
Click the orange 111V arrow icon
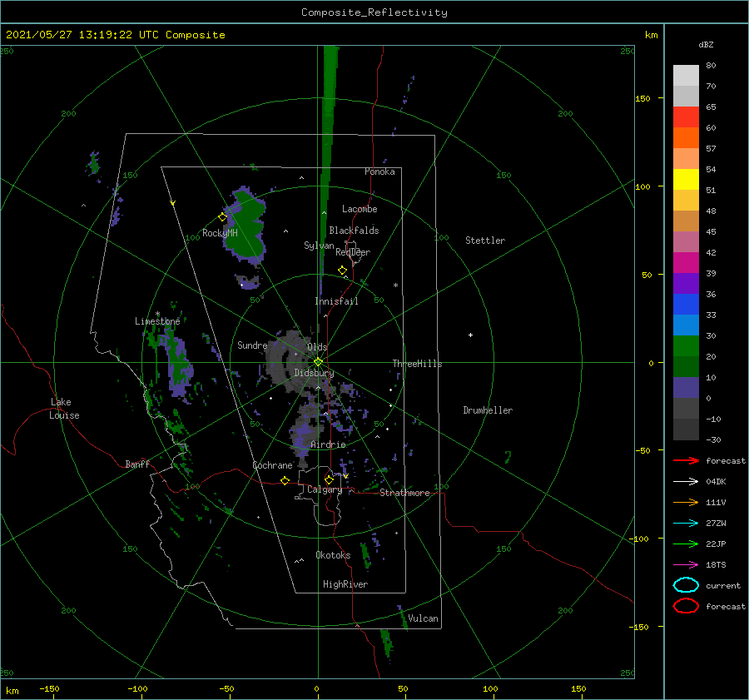[x=686, y=502]
